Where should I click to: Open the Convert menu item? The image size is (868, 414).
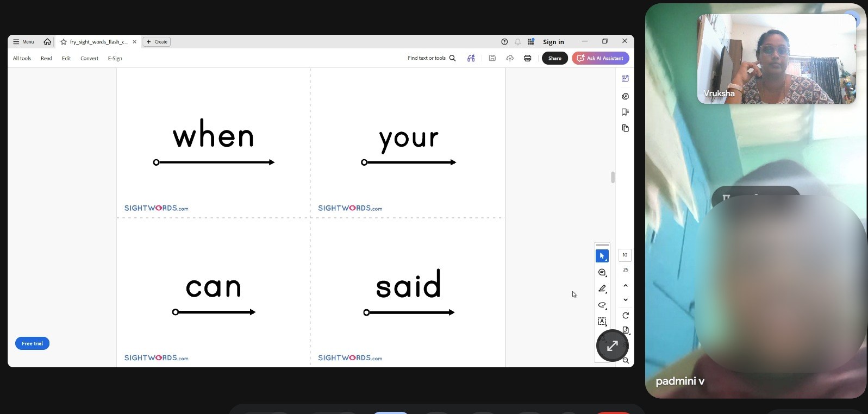coord(89,58)
